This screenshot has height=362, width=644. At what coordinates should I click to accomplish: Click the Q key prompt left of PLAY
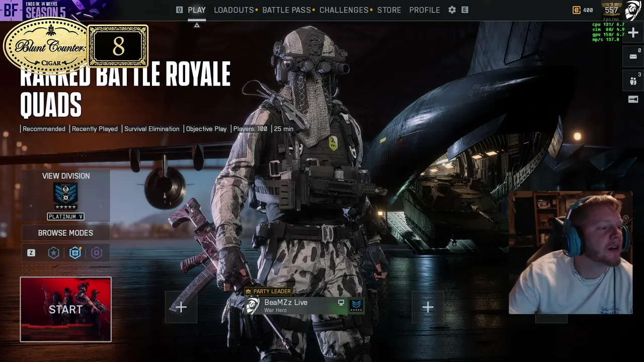pyautogui.click(x=180, y=10)
